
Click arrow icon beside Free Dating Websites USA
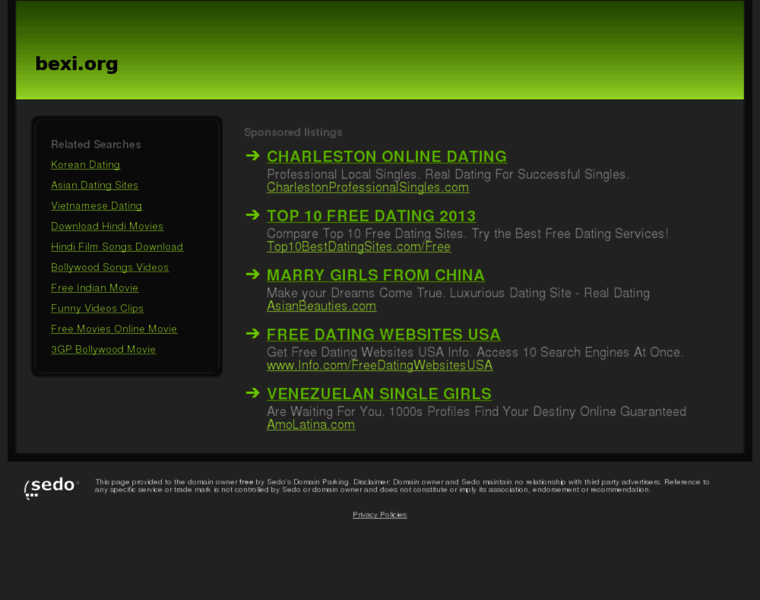coord(253,333)
